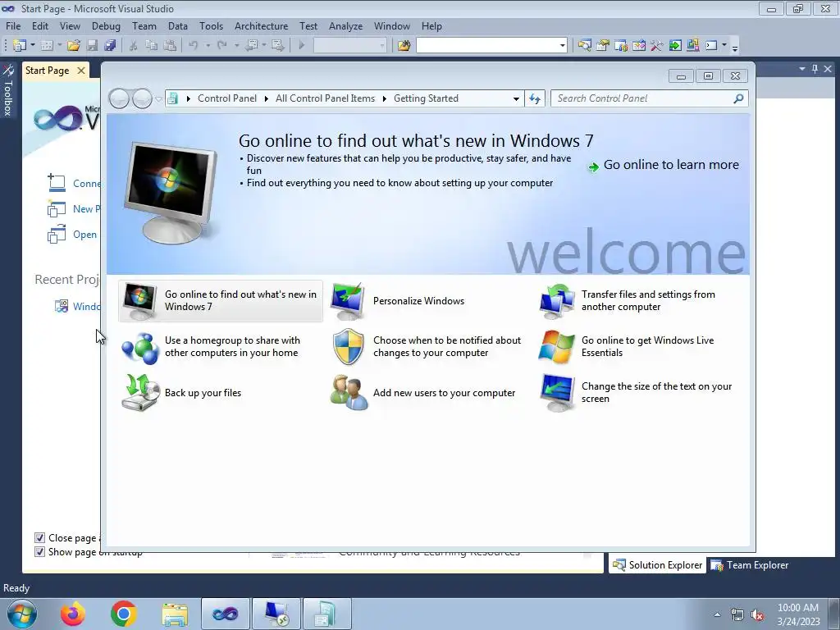Click the wrench and hammer Toolbox toolbar icon
This screenshot has height=630, width=840.
click(x=657, y=46)
